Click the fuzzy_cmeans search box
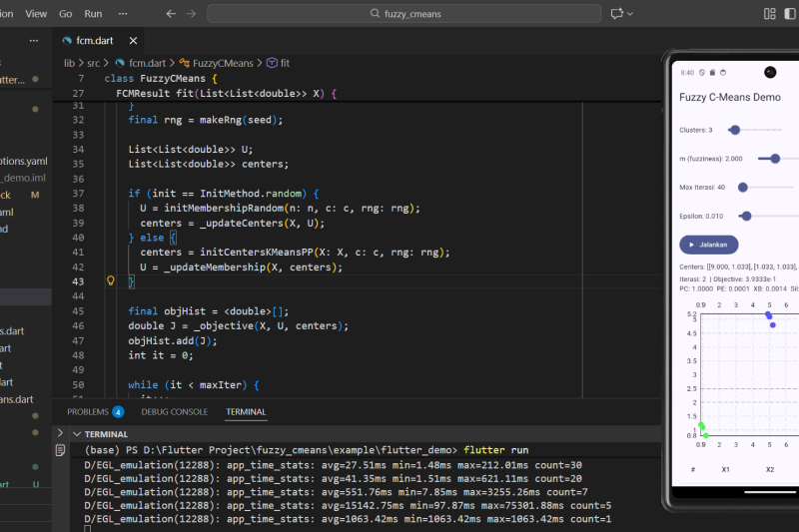The height and width of the screenshot is (532, 799). click(x=403, y=14)
